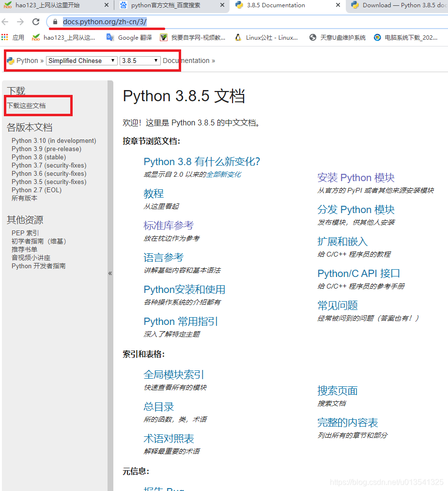Click the padlock site security icon
Image resolution: width=448 pixels, height=491 pixels.
(55, 22)
